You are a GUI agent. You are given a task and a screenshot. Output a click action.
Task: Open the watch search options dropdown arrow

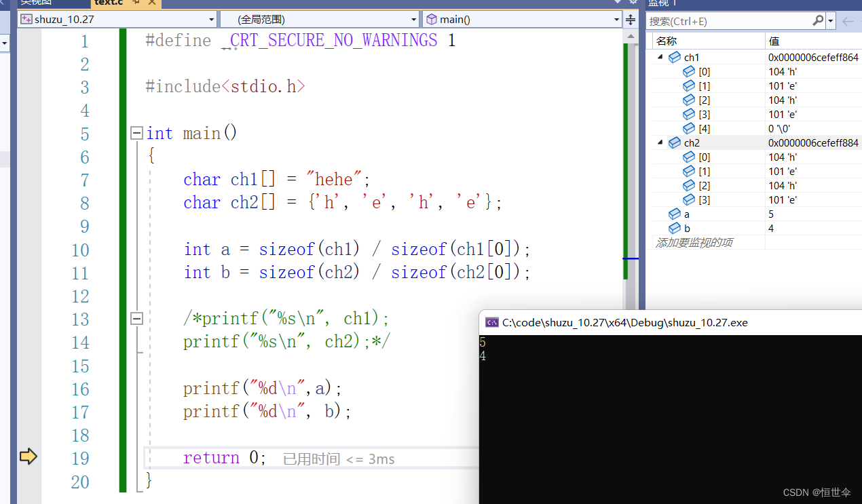tap(831, 21)
